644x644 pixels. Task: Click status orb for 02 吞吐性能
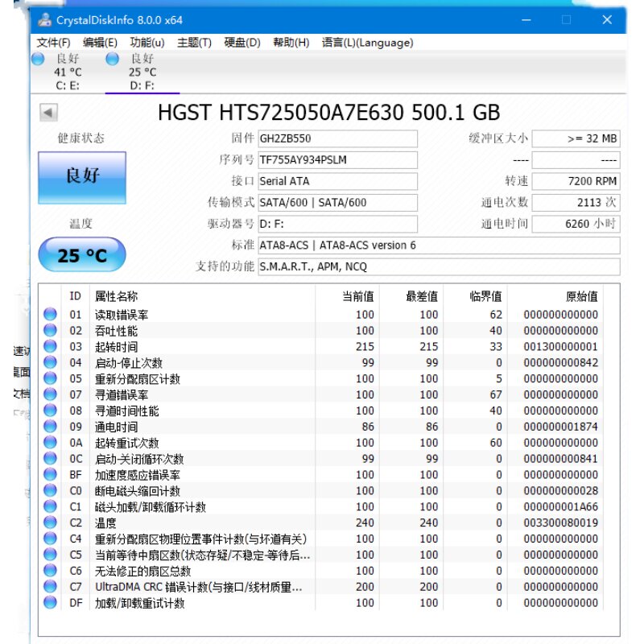click(x=50, y=330)
